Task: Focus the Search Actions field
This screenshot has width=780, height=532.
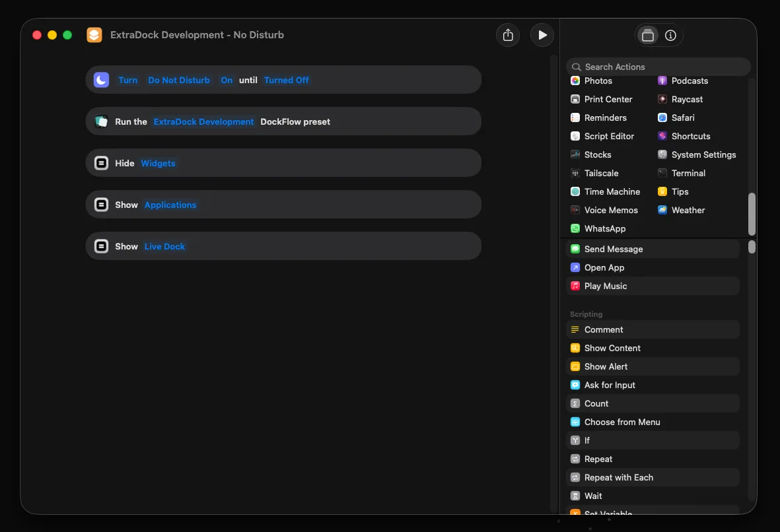Action: [658, 67]
